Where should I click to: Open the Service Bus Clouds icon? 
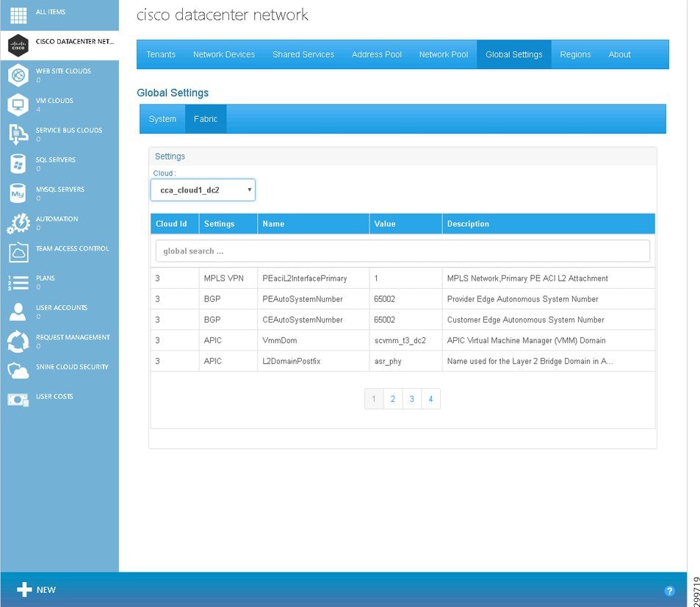coord(18,134)
